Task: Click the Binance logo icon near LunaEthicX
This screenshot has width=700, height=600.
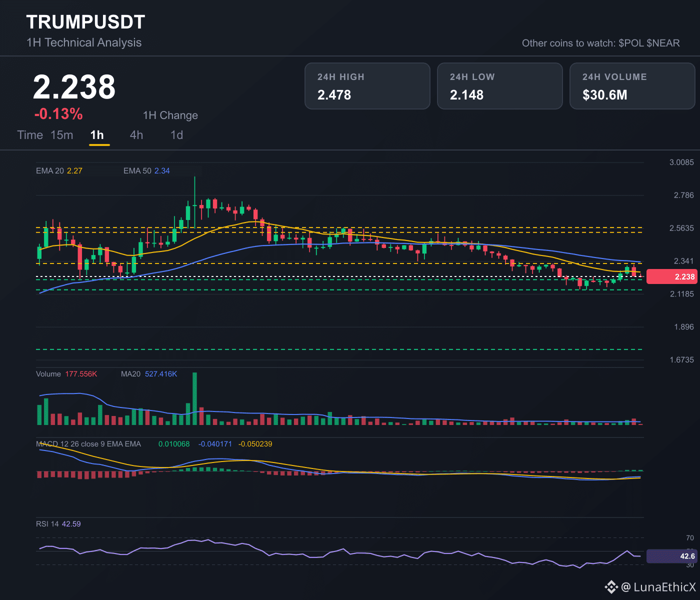Action: coord(611,587)
